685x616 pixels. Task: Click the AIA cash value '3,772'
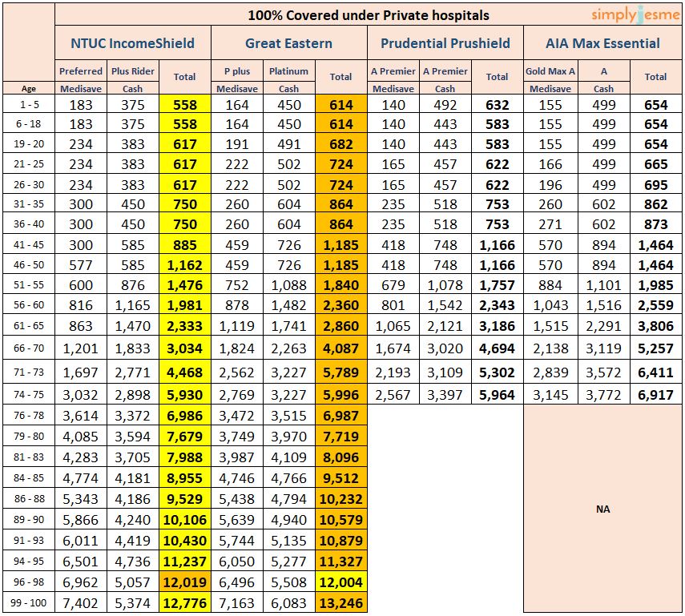pos(603,394)
